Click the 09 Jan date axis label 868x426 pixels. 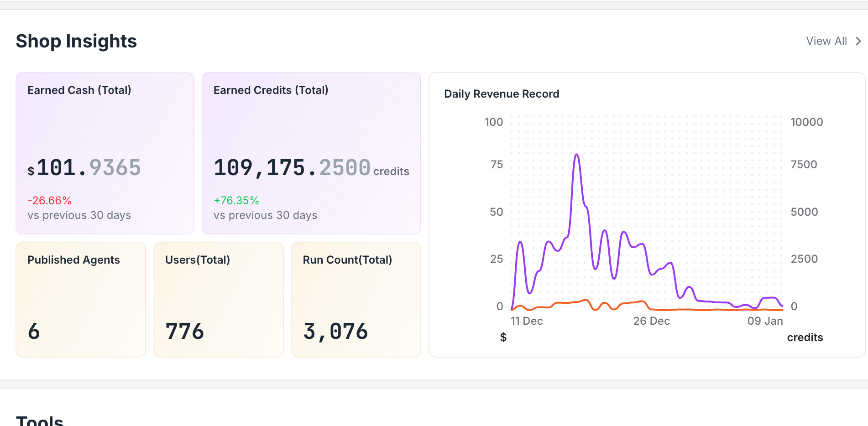coord(765,321)
